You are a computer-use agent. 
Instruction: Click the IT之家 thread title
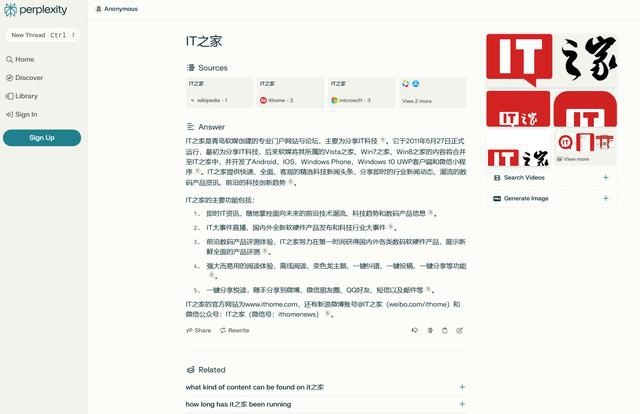tap(204, 41)
